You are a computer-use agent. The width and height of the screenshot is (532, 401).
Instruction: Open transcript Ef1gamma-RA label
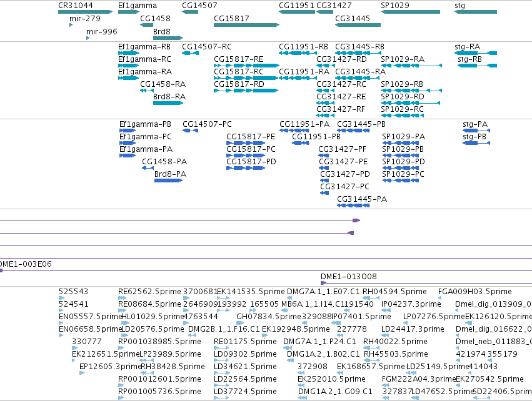[x=145, y=72]
